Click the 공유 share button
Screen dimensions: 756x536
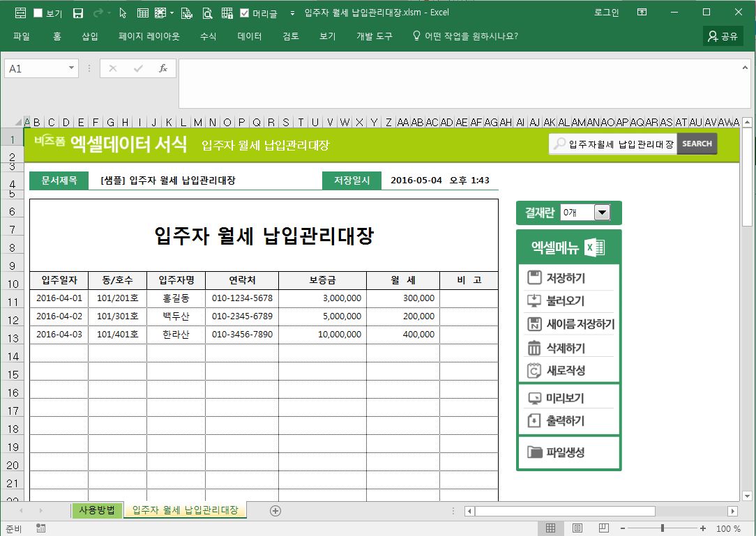click(723, 36)
